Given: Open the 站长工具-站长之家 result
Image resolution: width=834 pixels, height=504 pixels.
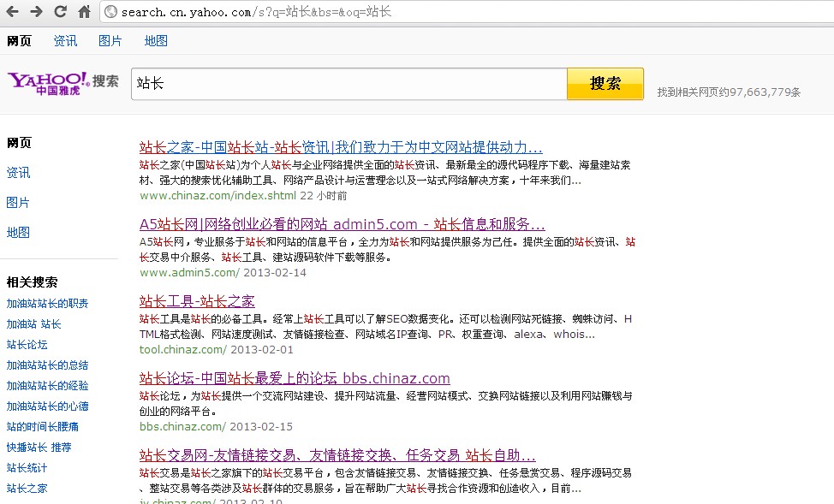Looking at the screenshot, I should point(197,301).
